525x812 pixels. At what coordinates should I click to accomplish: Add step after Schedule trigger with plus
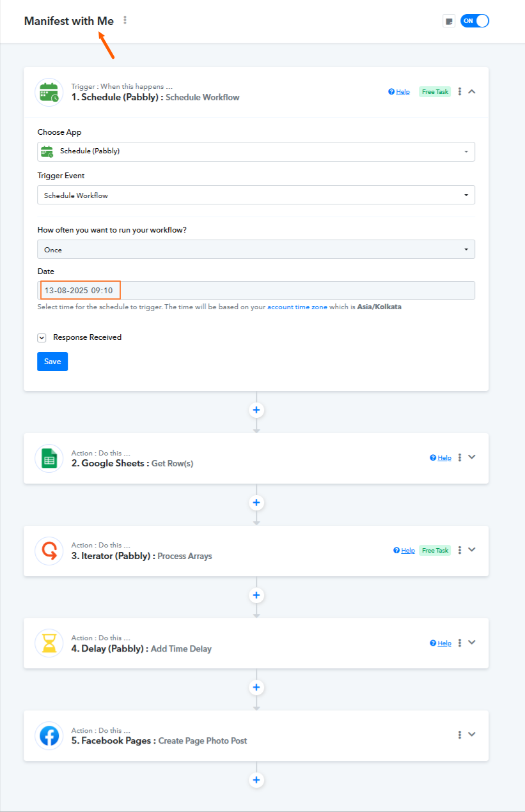(x=256, y=410)
